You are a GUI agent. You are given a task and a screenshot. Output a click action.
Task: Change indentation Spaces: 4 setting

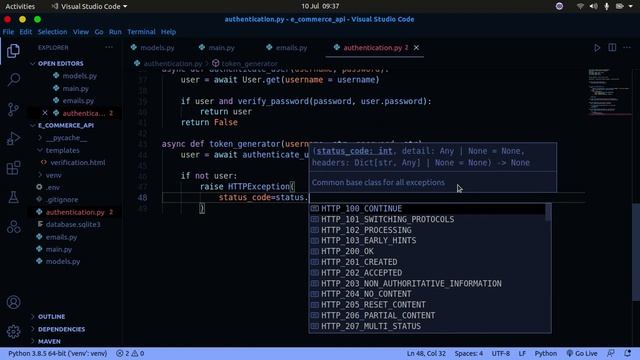click(x=469, y=353)
